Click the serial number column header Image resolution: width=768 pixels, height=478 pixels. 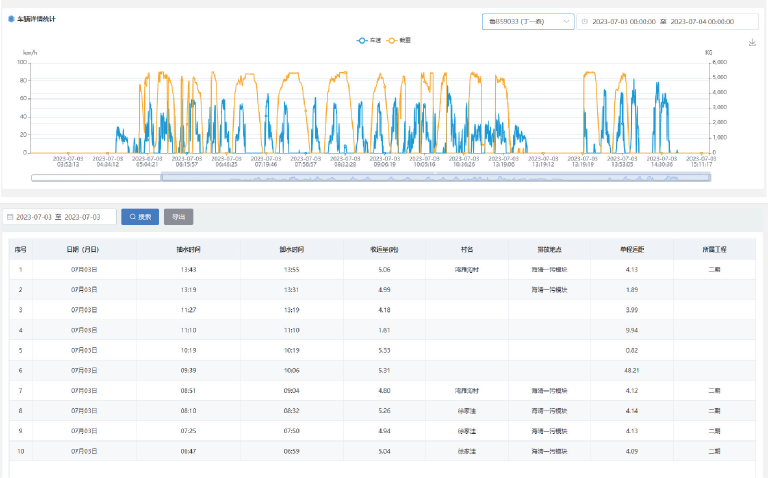[x=21, y=249]
